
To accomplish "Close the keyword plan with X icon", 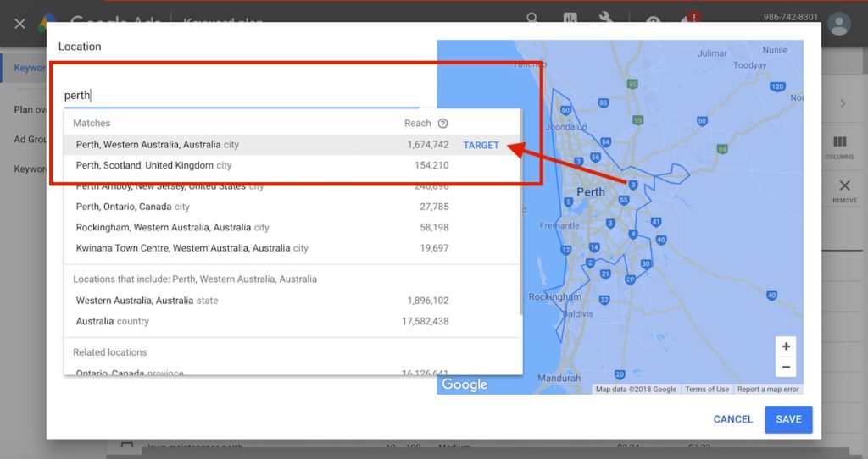I will (x=20, y=24).
